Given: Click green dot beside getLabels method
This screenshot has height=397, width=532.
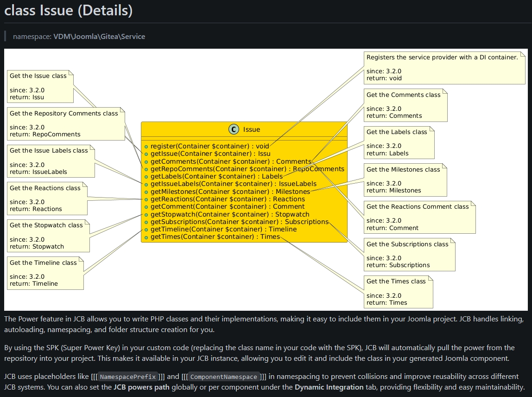Looking at the screenshot, I should [146, 176].
